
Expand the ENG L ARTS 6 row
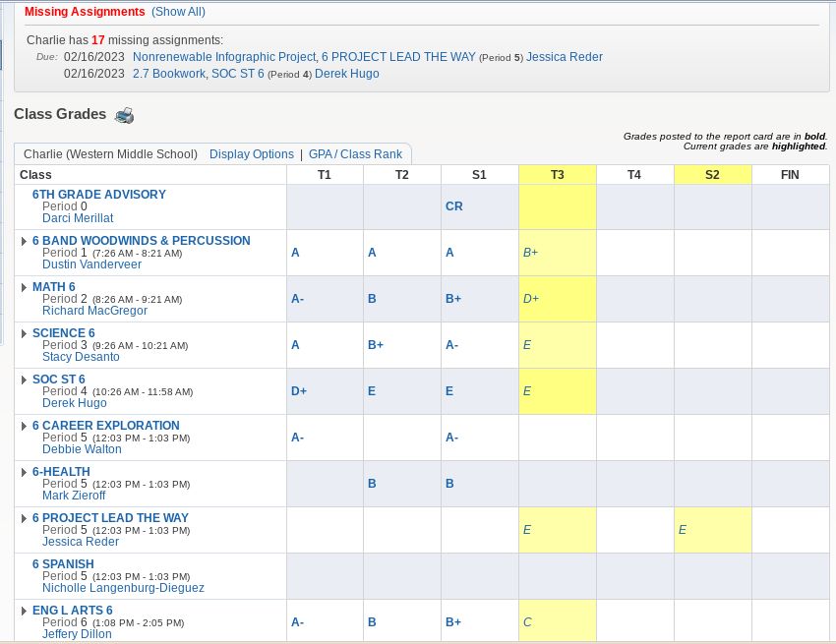24,611
